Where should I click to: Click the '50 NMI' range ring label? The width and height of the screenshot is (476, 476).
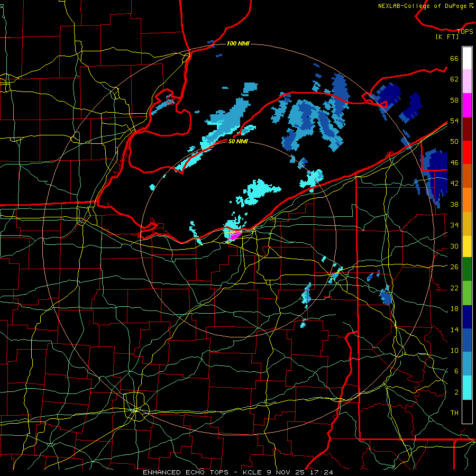tap(238, 141)
